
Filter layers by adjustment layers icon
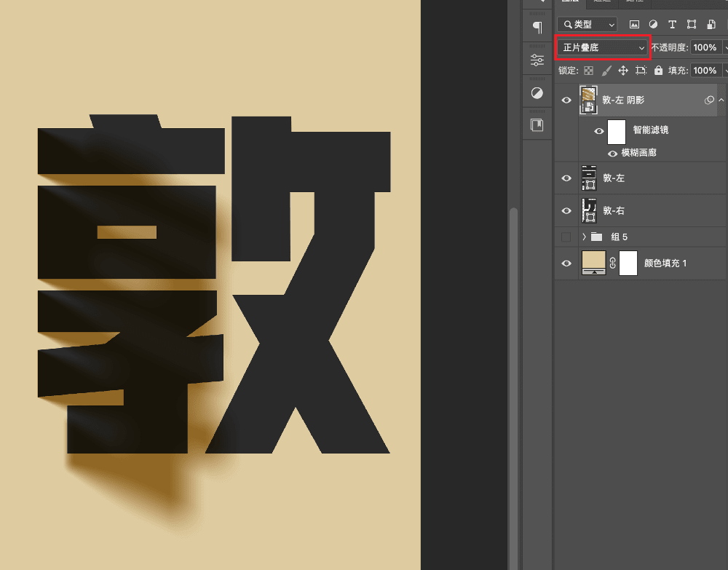[653, 24]
